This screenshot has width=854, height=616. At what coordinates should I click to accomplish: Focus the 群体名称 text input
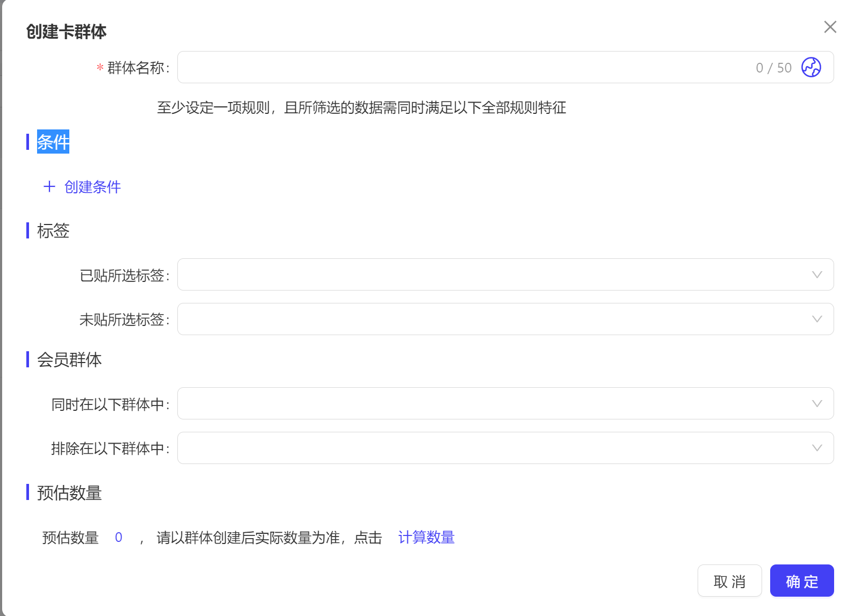point(462,68)
